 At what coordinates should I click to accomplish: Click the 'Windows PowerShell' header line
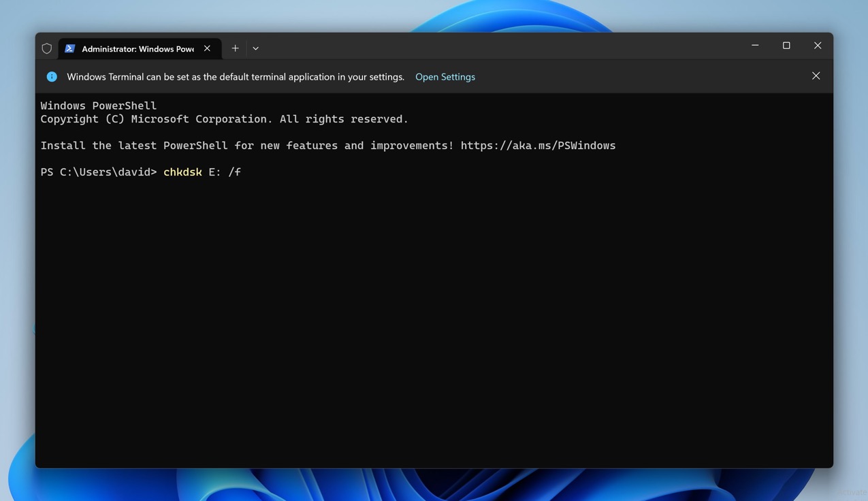[99, 106]
